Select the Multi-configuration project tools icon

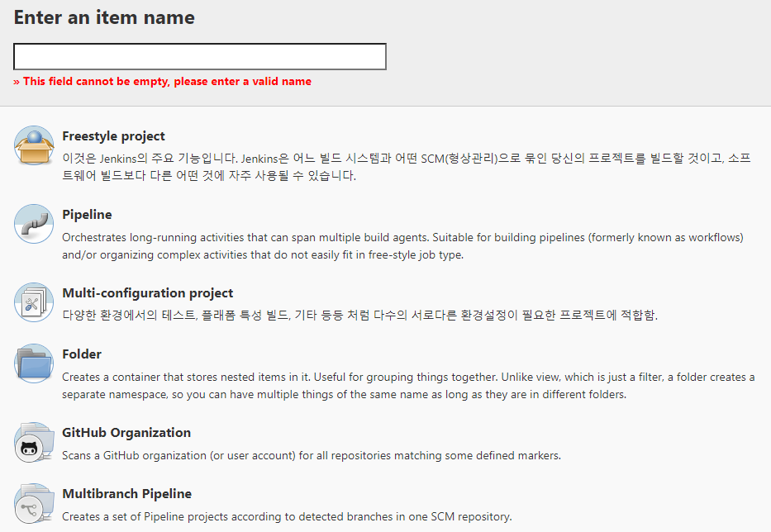pos(34,302)
